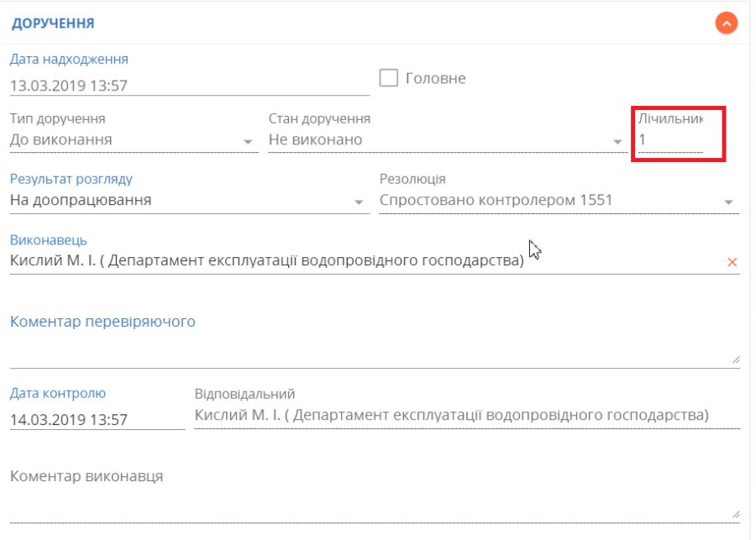This screenshot has height=540, width=756.
Task: Open Результат розгляду dropdown arrow
Action: (359, 202)
